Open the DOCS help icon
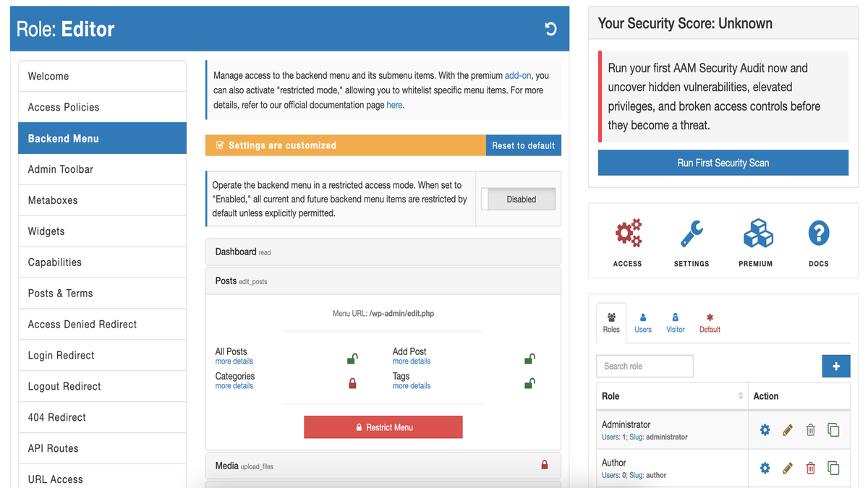Viewport: 868px width, 488px height. (x=818, y=233)
